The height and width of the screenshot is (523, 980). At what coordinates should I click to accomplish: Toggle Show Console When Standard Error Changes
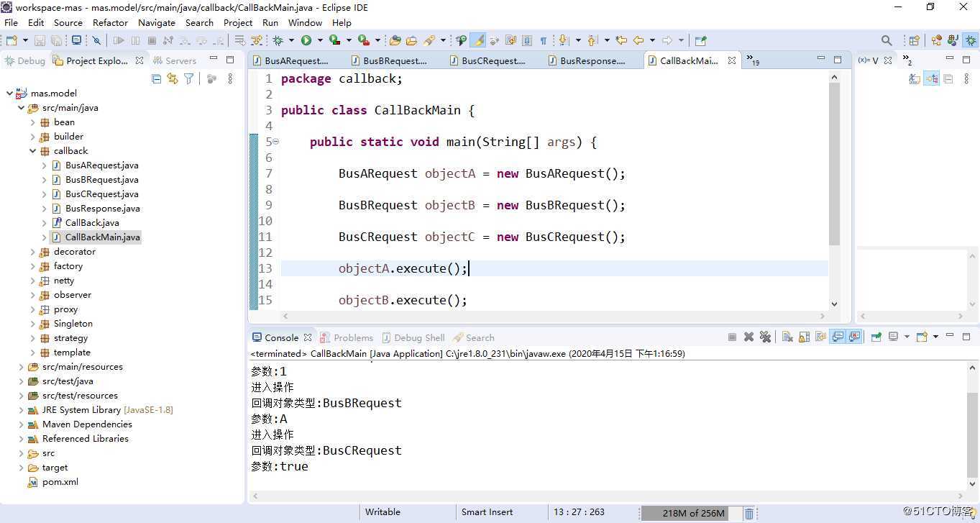point(855,337)
